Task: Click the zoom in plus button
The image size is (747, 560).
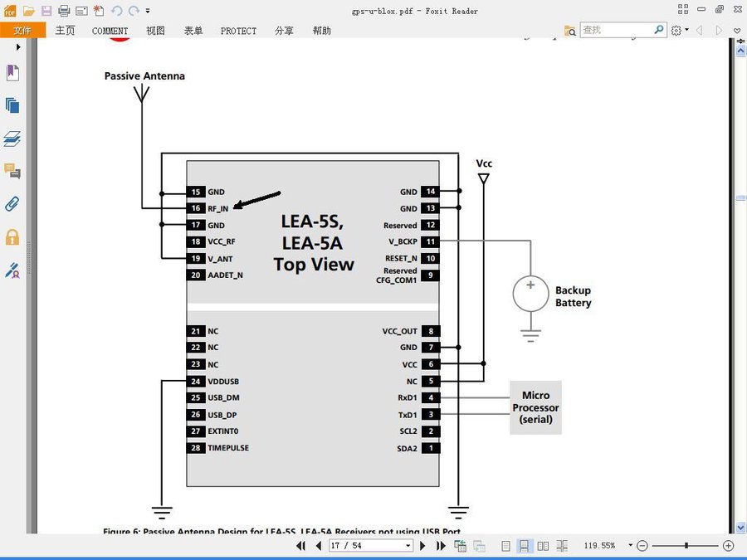Action: [x=728, y=546]
